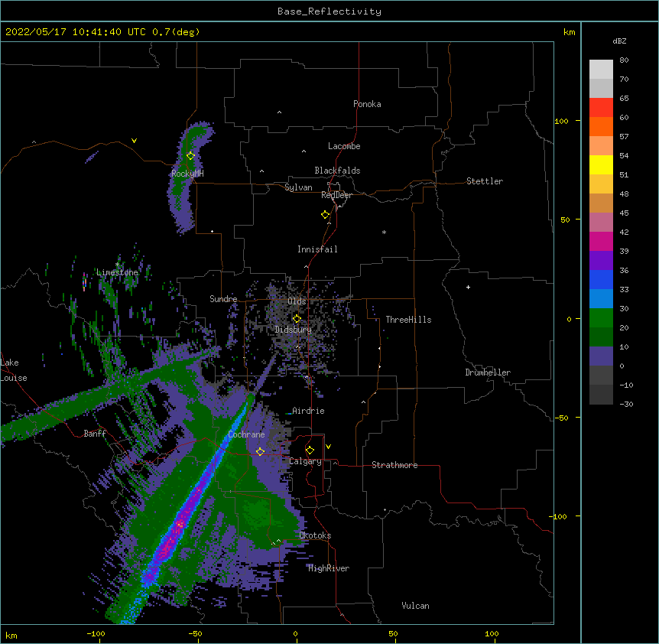The height and width of the screenshot is (644, 659).
Task: Click the pink-centered echo core on the purple band
Action: [x=180, y=525]
